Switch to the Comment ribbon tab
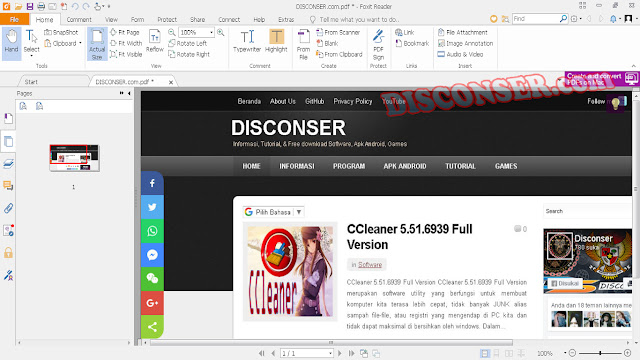This screenshot has height=360, width=640. coord(79,19)
